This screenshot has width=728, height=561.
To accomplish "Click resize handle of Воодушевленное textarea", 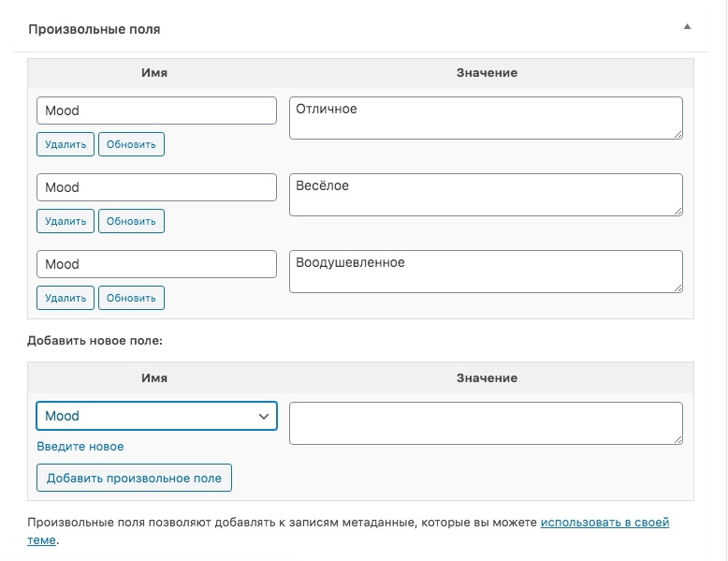I will tap(677, 288).
